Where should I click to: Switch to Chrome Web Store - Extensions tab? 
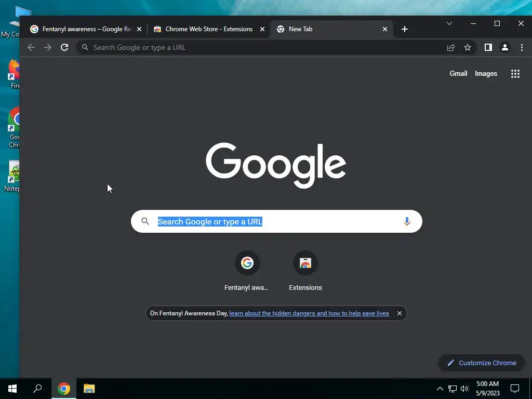click(x=209, y=29)
